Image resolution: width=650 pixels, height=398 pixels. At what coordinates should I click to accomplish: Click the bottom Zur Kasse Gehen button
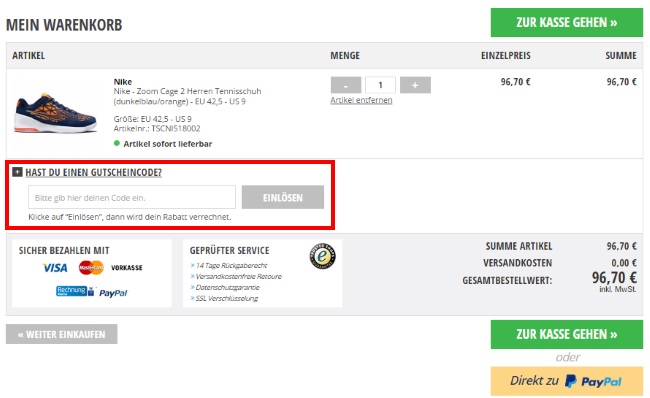click(567, 334)
